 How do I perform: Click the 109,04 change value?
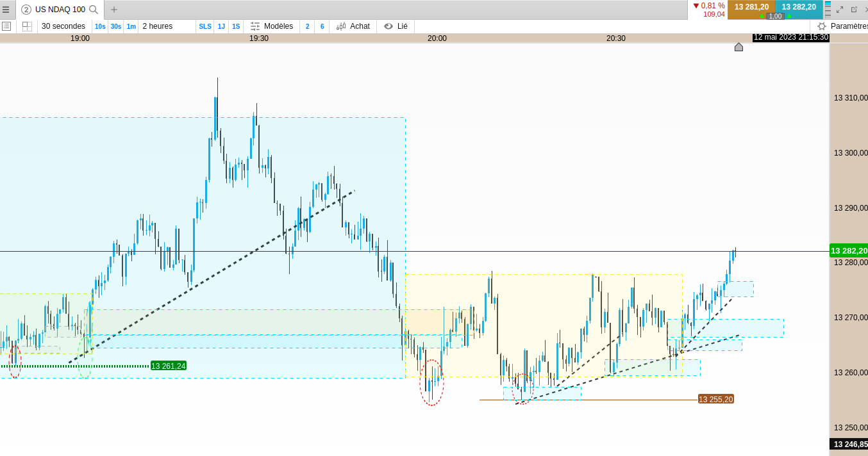[714, 14]
